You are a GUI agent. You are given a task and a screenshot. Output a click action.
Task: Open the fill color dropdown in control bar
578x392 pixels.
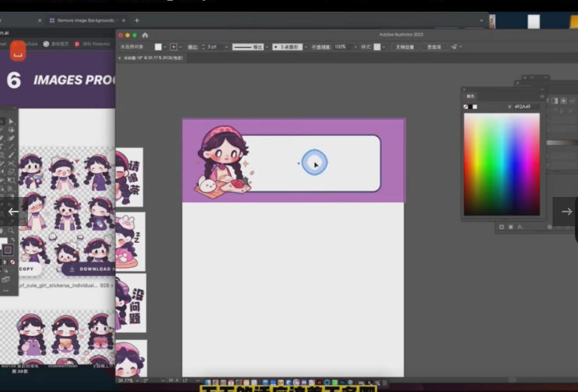166,47
